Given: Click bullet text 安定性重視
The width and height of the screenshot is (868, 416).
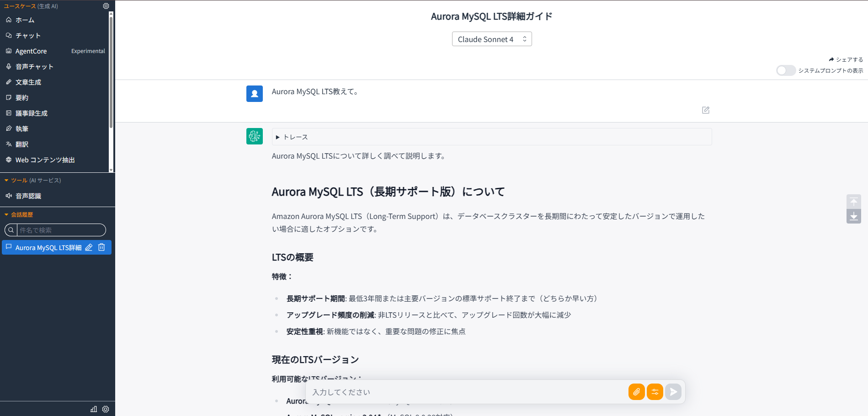Looking at the screenshot, I should (x=304, y=331).
